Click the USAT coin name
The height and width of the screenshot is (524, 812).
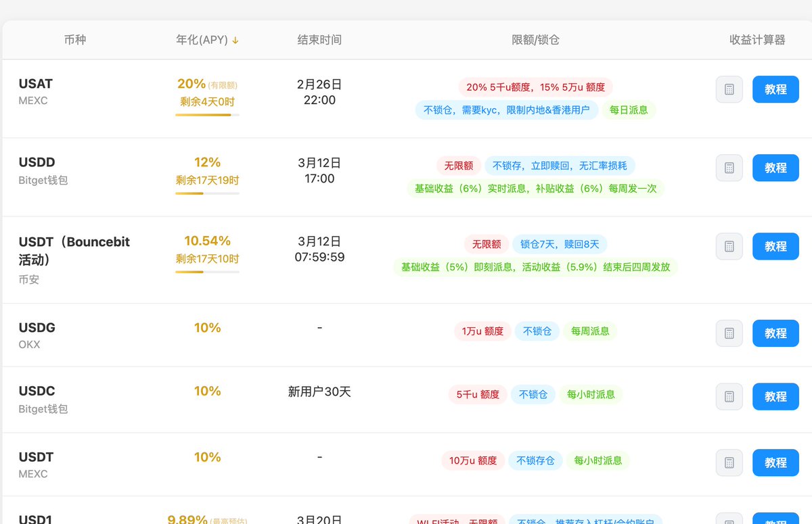pos(36,84)
